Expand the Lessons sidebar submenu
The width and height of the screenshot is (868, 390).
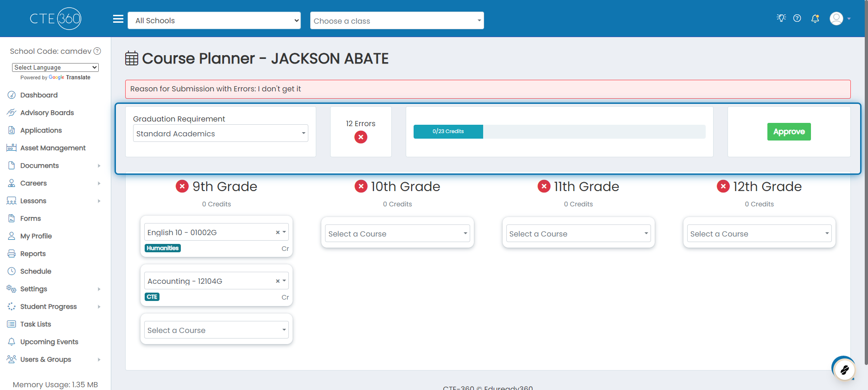coord(99,201)
